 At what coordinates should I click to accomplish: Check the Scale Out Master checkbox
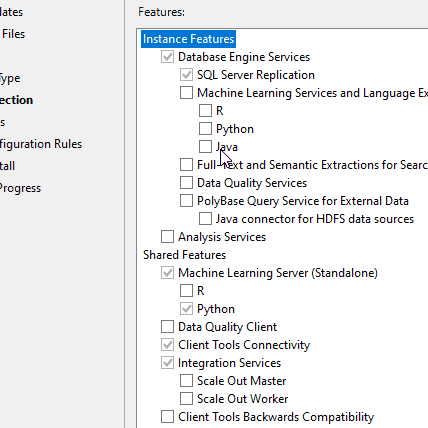coord(186,381)
